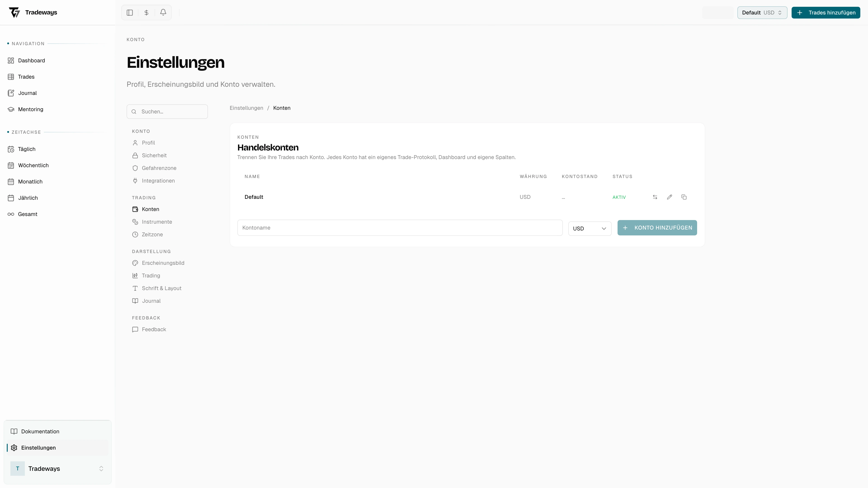Click the Trades hinzufügen button
The width and height of the screenshot is (868, 488).
826,12
